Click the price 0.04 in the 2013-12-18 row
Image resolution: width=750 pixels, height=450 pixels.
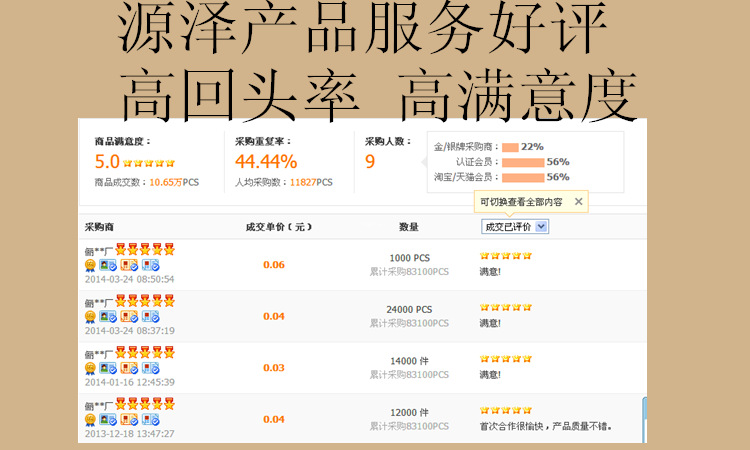(x=274, y=419)
